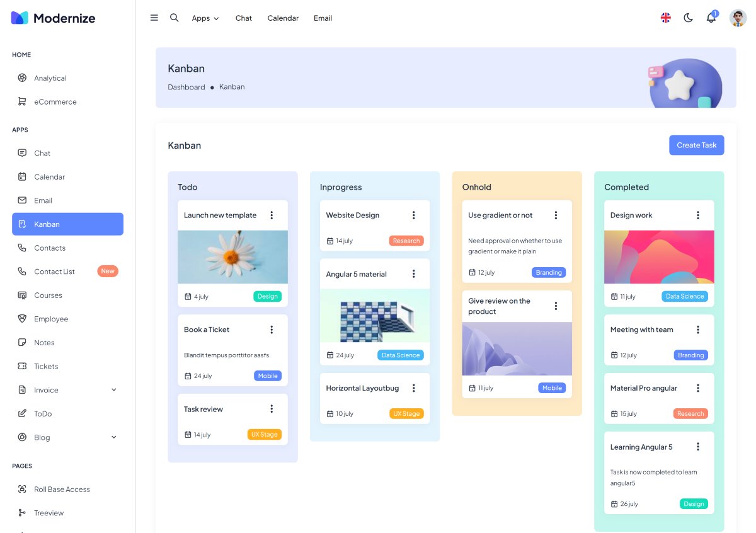Expand the Blog sidebar submenu
This screenshot has height=533, width=756.
coord(114,437)
